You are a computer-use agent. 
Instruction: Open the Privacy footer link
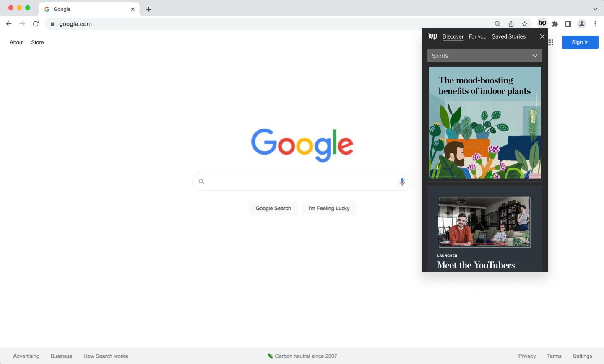pos(527,356)
